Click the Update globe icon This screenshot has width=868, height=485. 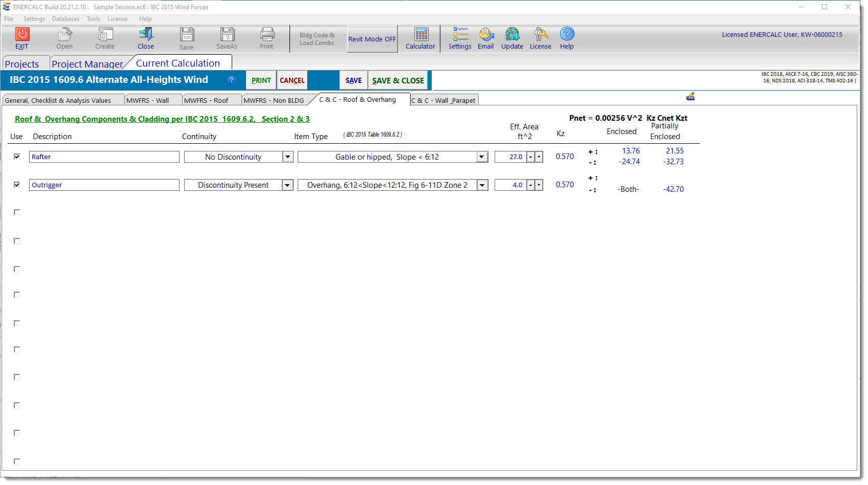coord(512,34)
